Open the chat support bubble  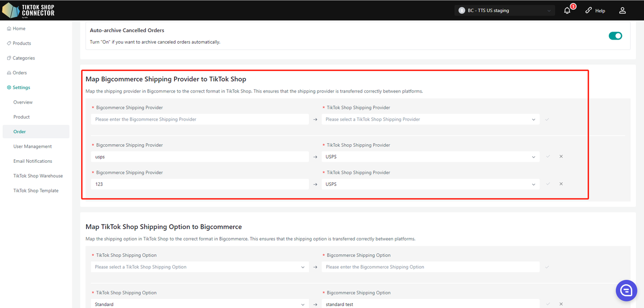click(x=626, y=290)
